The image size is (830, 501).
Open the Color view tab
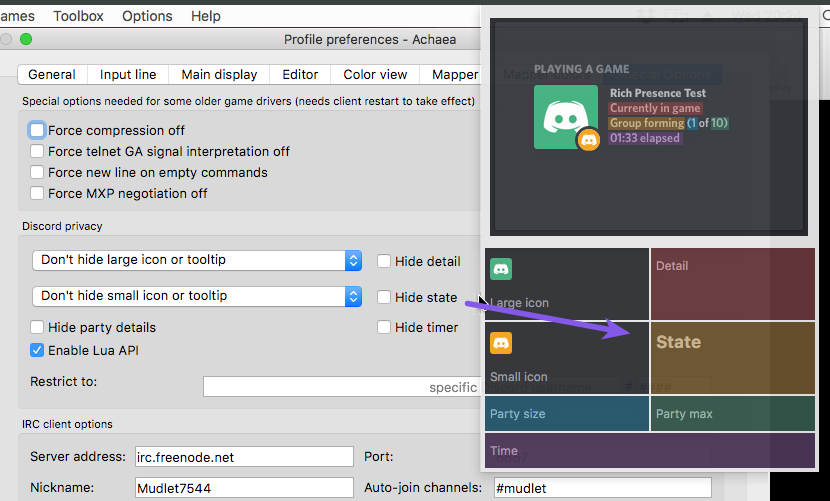coord(375,75)
